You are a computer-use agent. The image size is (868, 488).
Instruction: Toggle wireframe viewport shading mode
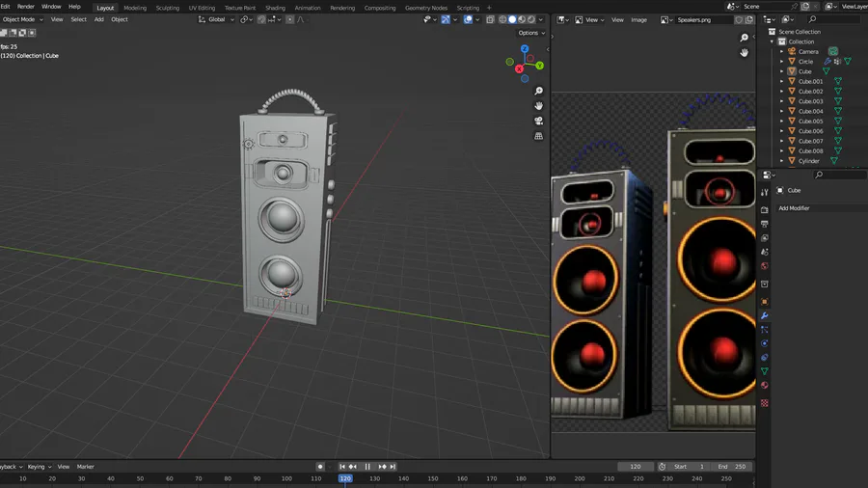pyautogui.click(x=502, y=19)
